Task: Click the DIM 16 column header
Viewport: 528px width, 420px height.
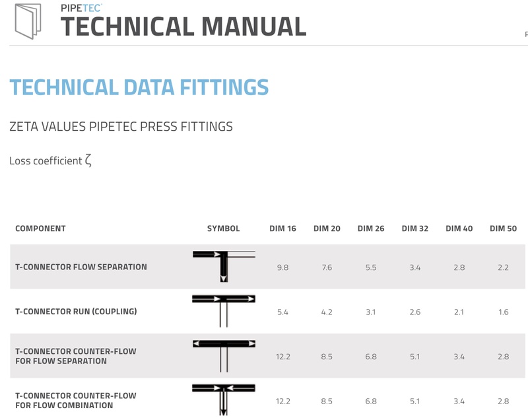Action: pyautogui.click(x=282, y=228)
